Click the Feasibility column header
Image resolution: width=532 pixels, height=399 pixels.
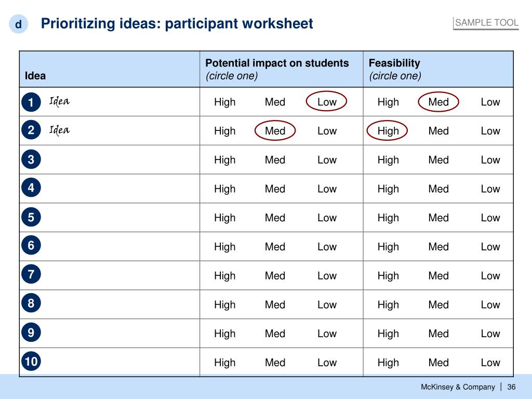pyautogui.click(x=394, y=63)
